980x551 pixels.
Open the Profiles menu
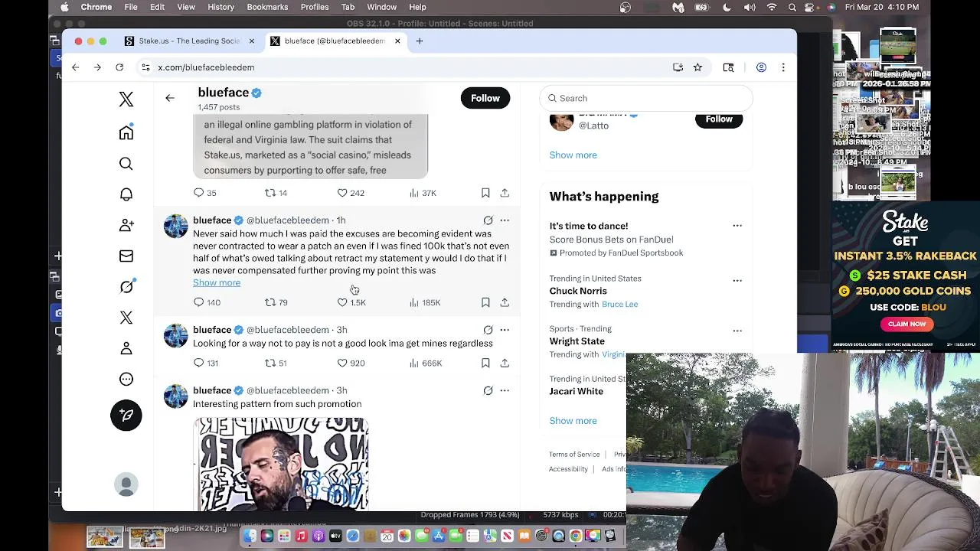pyautogui.click(x=315, y=7)
